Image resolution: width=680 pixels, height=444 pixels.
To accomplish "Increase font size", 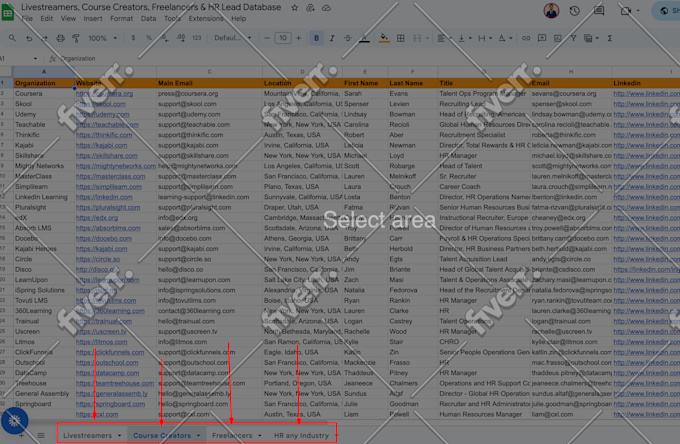I will 298,38.
